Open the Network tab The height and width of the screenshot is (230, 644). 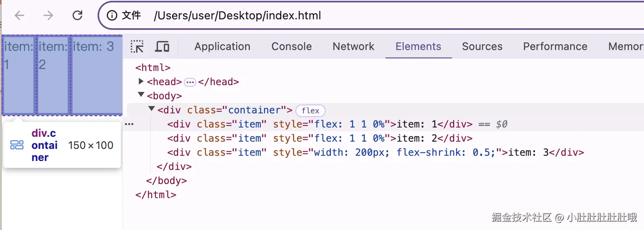point(353,46)
